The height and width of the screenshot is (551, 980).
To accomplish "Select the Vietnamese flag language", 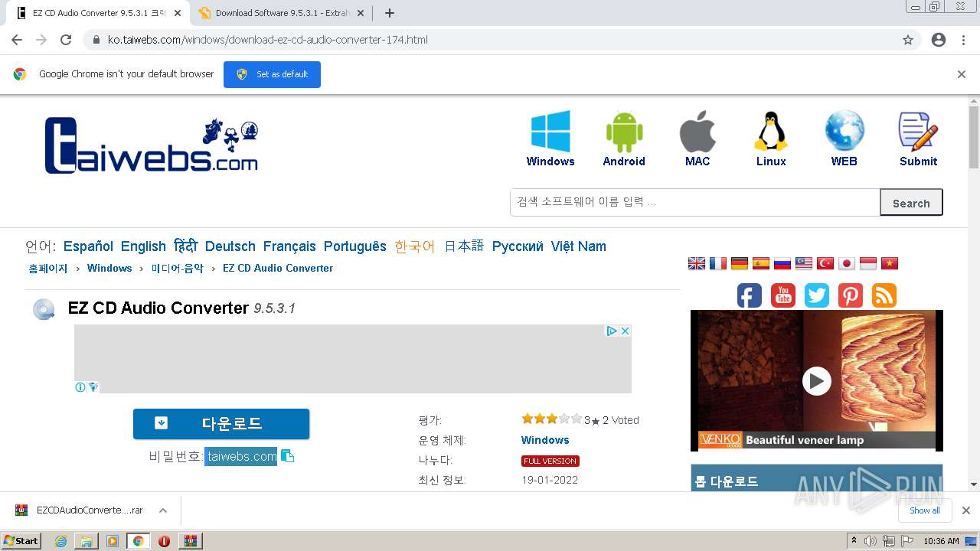I will [890, 263].
